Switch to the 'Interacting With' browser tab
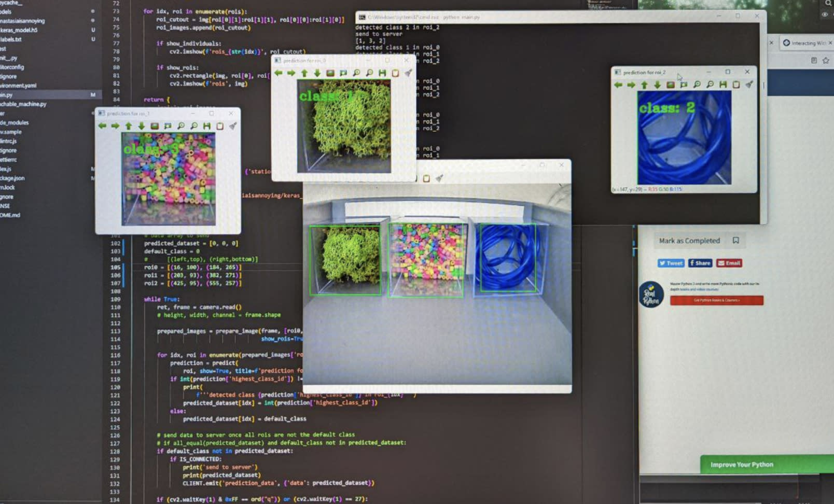The width and height of the screenshot is (834, 504). pos(806,43)
